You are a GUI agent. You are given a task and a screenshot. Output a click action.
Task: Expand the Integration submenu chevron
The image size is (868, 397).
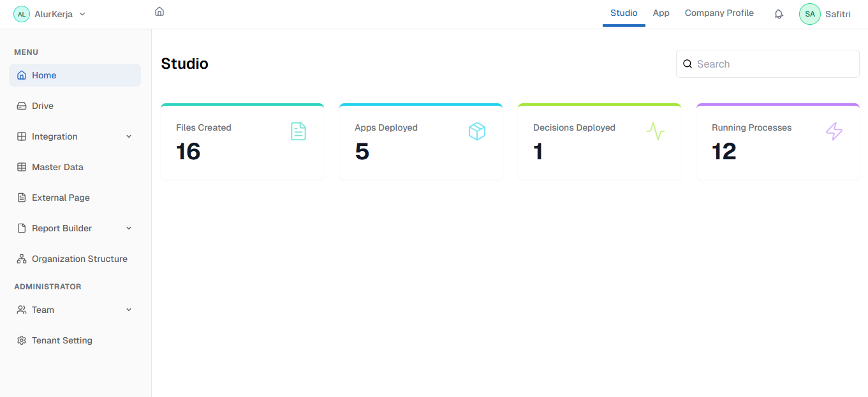(x=129, y=136)
